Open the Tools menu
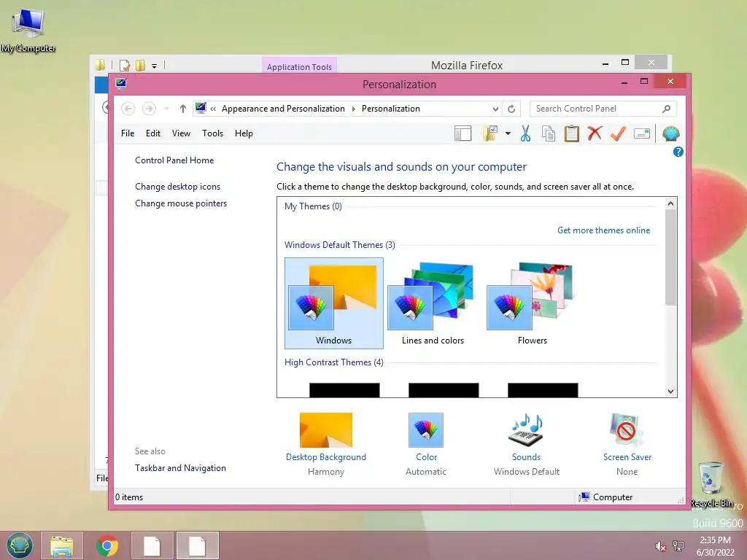Screen dimensions: 747x560 [212, 133]
